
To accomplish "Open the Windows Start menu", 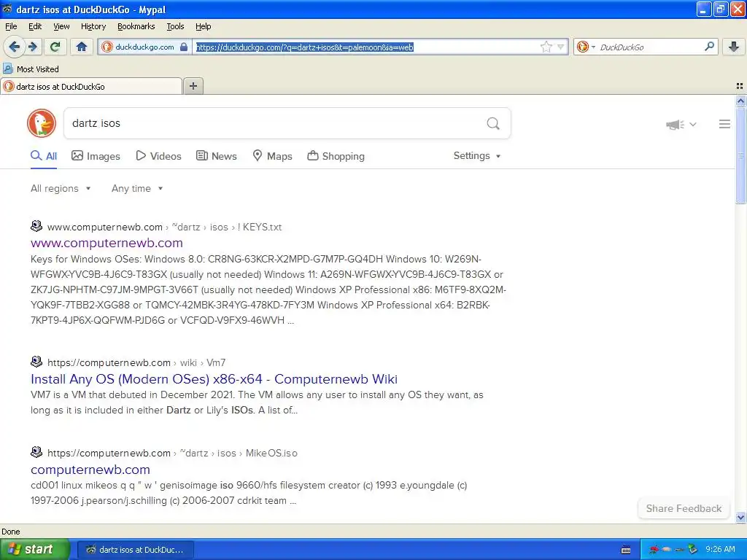I will click(35, 550).
